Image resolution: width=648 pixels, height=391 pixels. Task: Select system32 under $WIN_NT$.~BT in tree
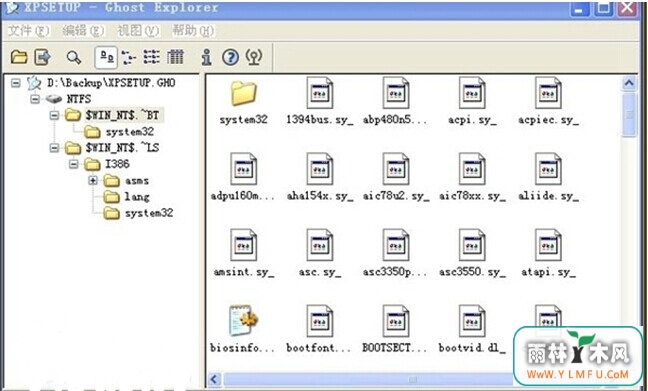point(129,131)
